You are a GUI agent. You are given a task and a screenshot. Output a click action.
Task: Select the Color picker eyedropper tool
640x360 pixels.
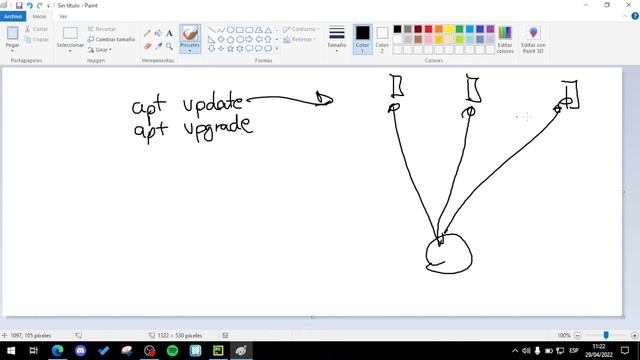pyautogui.click(x=158, y=46)
